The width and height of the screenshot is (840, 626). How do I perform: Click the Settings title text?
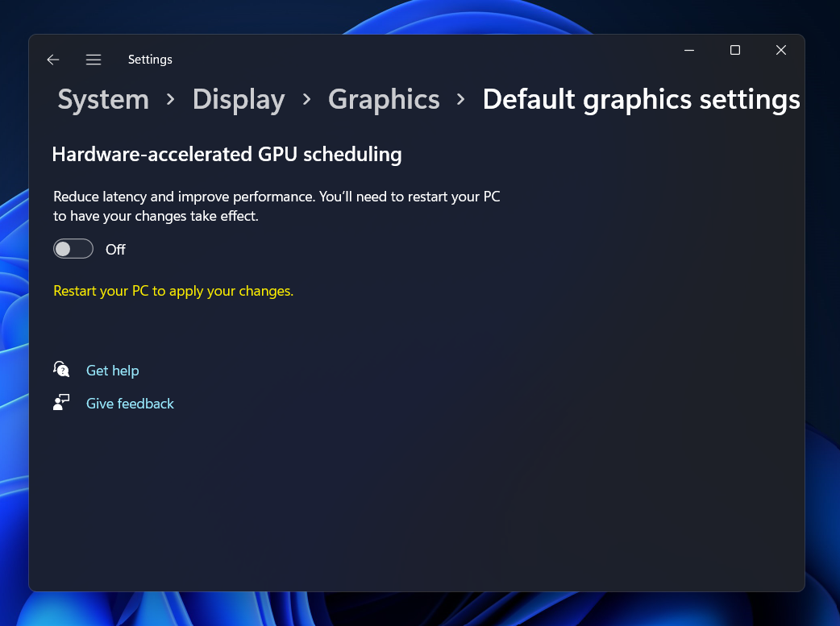150,59
